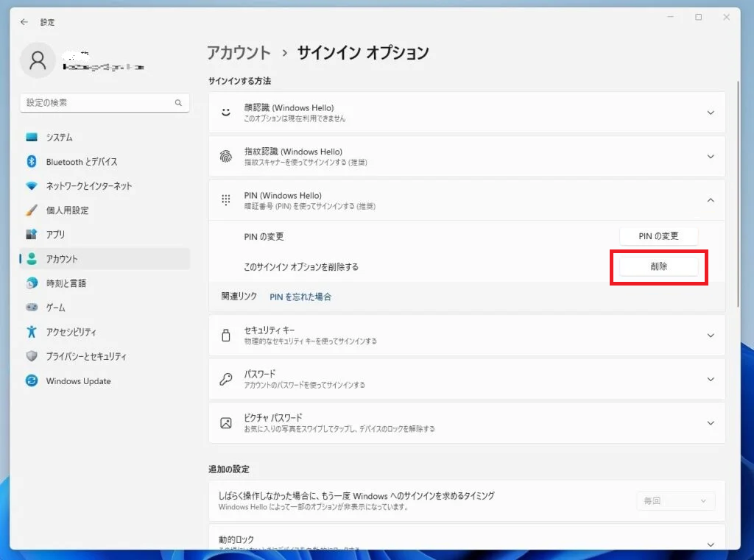Minimize the Settings window
Screen dimensions: 754x560
[x=670, y=18]
